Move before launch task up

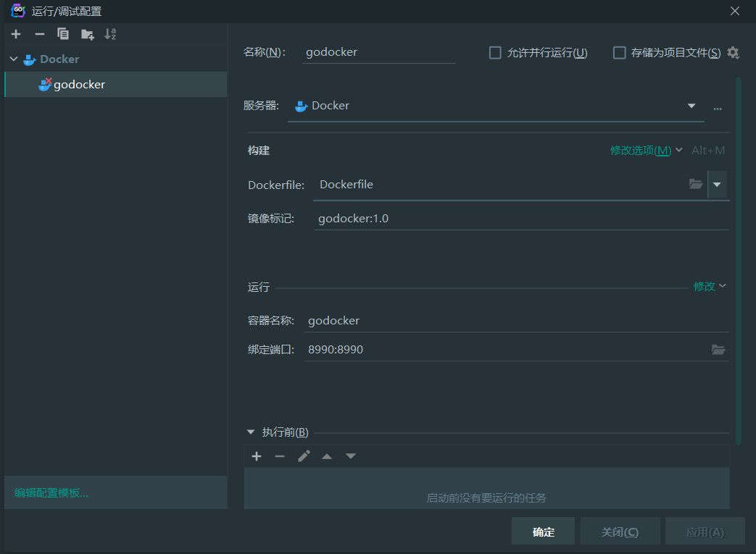click(327, 456)
